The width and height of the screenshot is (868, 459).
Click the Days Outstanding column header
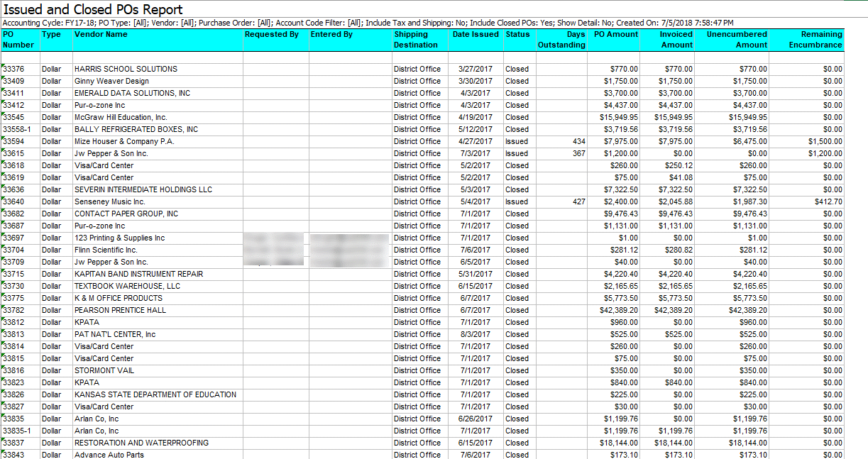[x=562, y=40]
